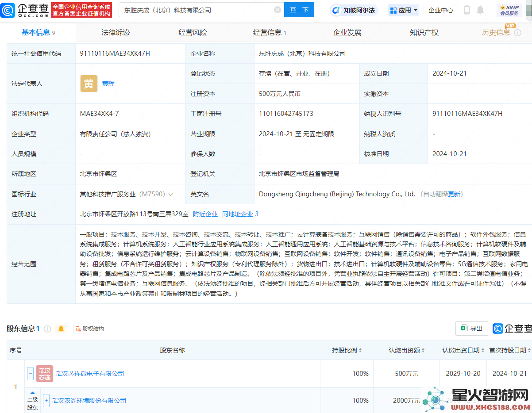Open the notification bell in header

[x=480, y=10]
